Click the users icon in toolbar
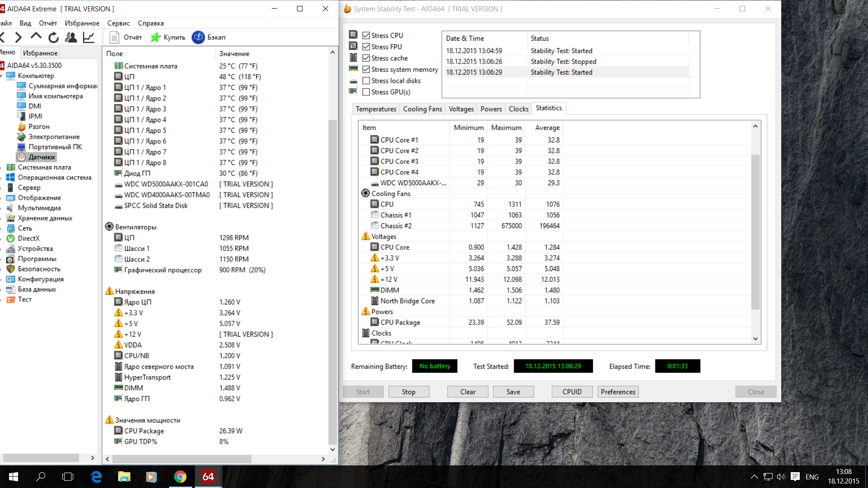This screenshot has height=488, width=868. pos(71,38)
